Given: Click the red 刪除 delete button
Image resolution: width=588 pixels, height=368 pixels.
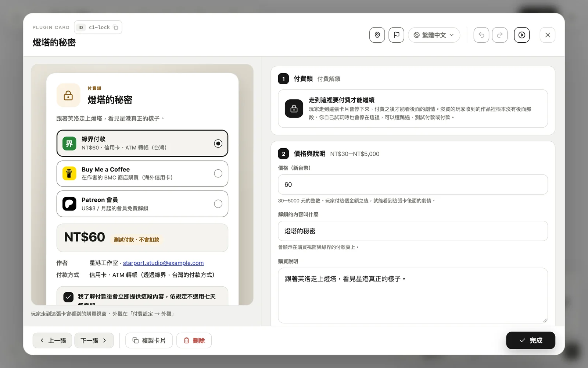Looking at the screenshot, I should click(x=194, y=340).
